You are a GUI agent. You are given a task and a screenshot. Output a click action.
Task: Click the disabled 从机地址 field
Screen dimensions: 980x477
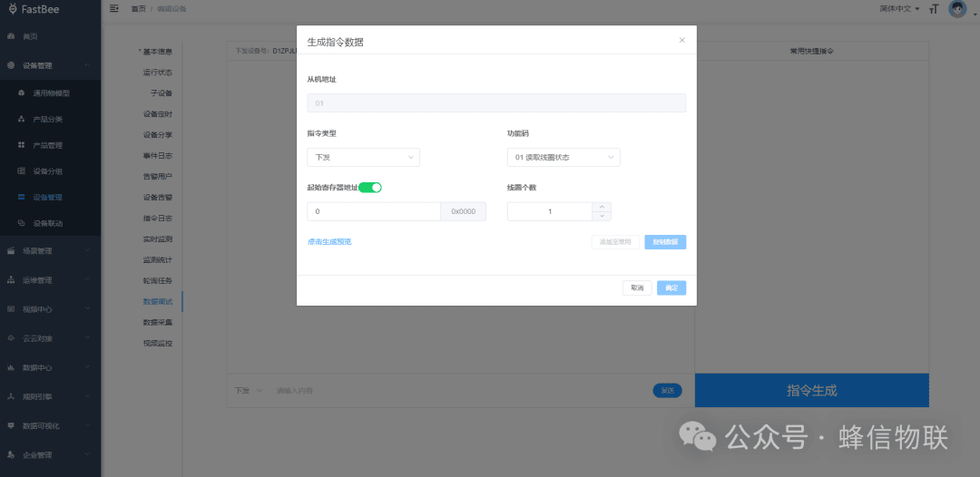(496, 103)
